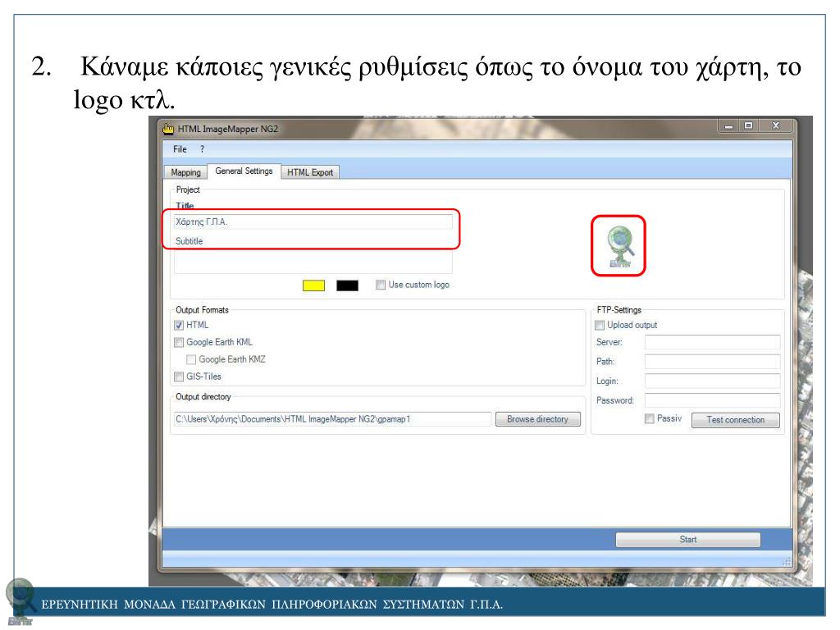Open the File menu
This screenshot has width=840, height=630.
(180, 149)
